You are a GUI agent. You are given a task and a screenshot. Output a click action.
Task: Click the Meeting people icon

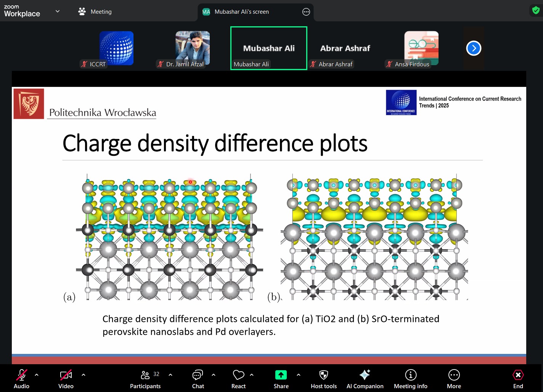pos(82,11)
